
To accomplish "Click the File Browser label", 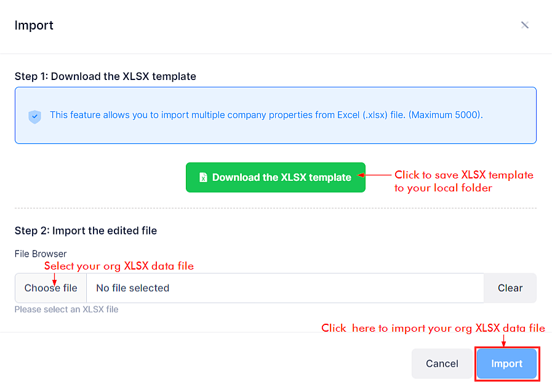I will 41,254.
